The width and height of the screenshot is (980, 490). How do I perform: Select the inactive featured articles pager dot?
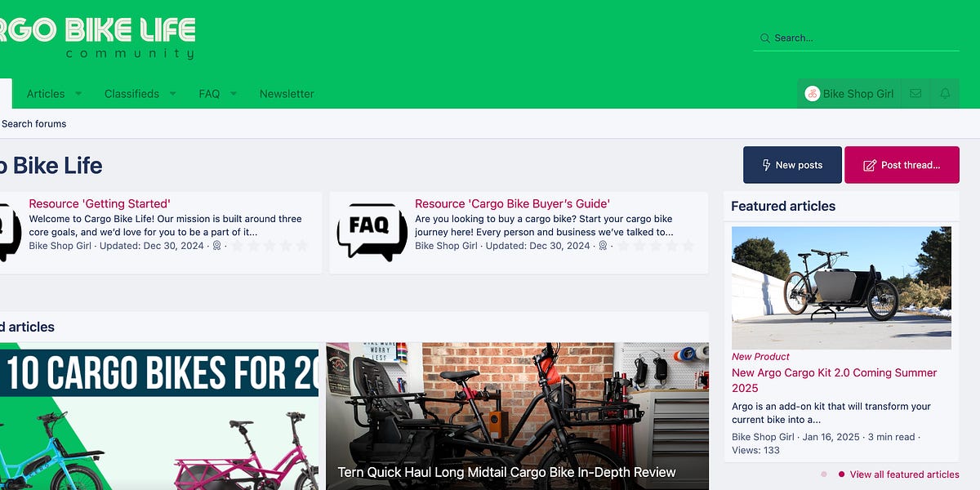pyautogui.click(x=824, y=474)
